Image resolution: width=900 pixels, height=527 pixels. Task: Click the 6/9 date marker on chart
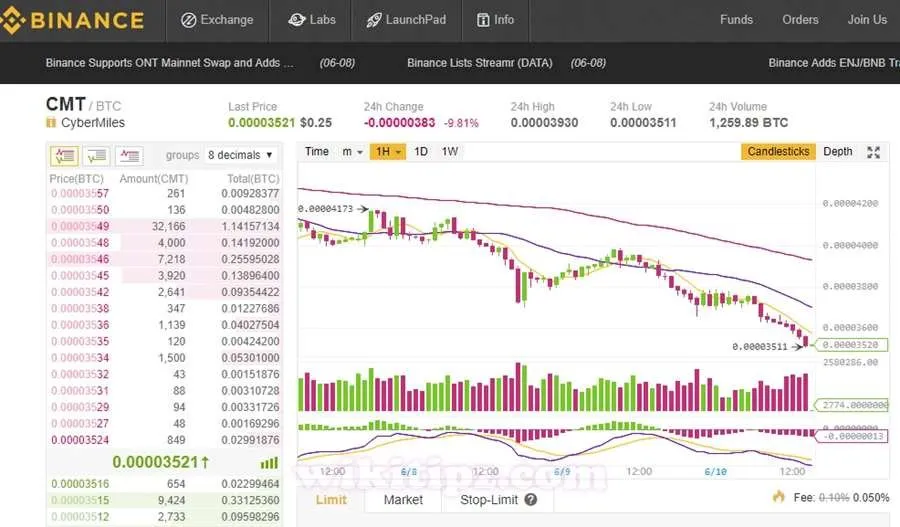tap(562, 472)
